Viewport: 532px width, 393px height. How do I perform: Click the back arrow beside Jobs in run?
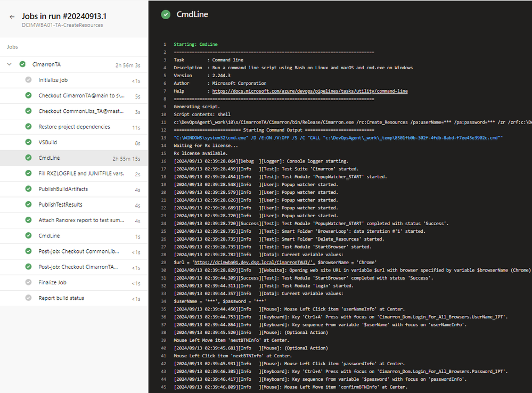coord(12,17)
